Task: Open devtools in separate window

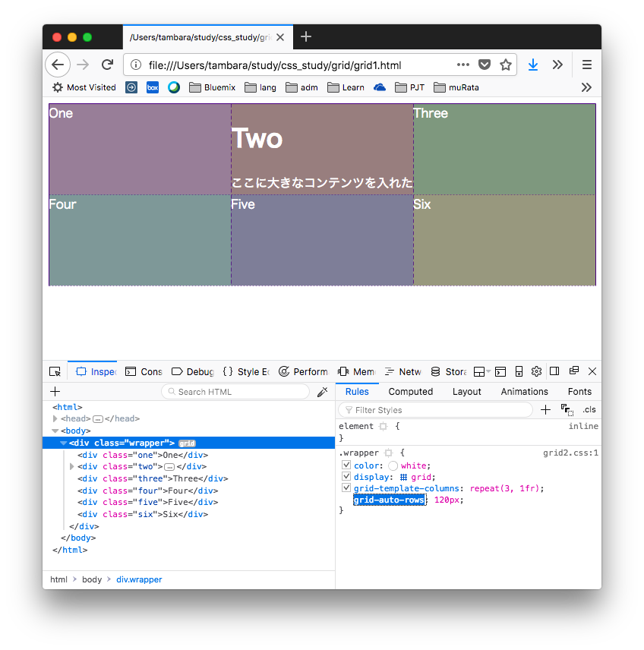Action: click(574, 371)
